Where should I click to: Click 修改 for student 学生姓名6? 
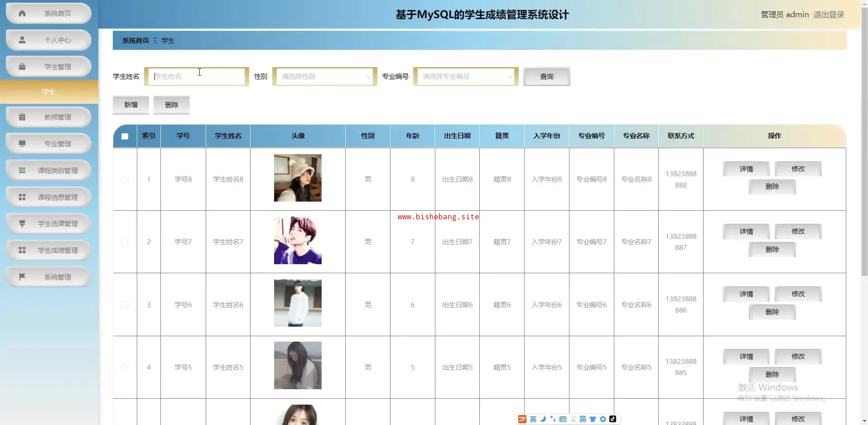798,294
